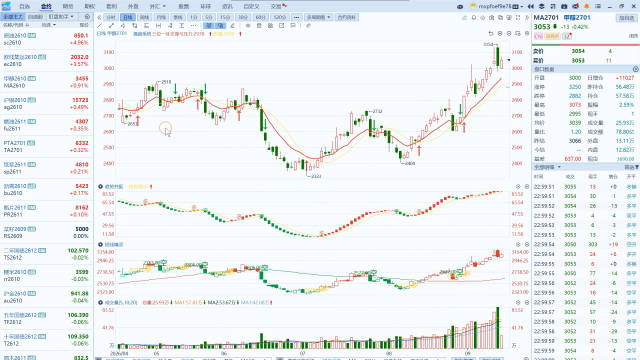Select the au2610 watchlist row
640x360 pixels.
(x=46, y=297)
